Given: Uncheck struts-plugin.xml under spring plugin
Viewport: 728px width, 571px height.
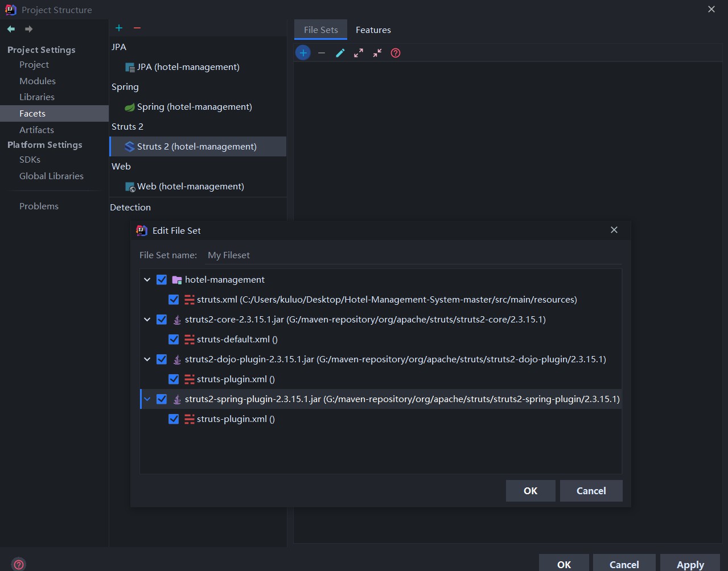Looking at the screenshot, I should click(174, 419).
